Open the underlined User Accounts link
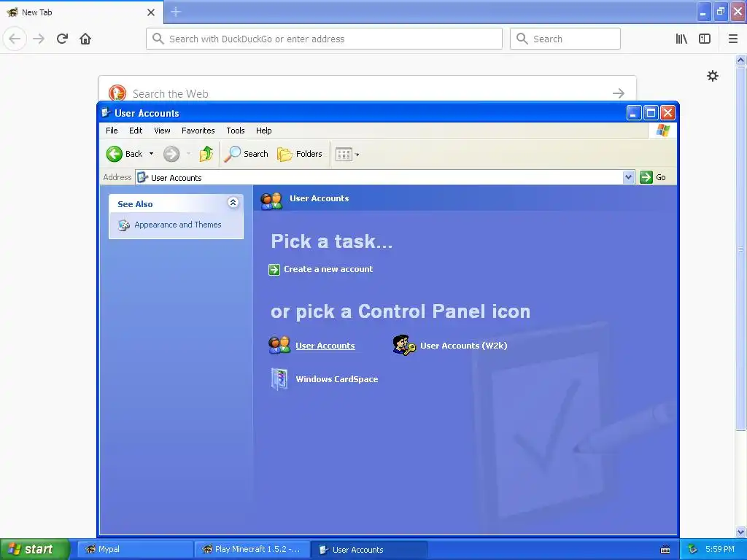Screen dimensions: 747x560 tap(325, 346)
